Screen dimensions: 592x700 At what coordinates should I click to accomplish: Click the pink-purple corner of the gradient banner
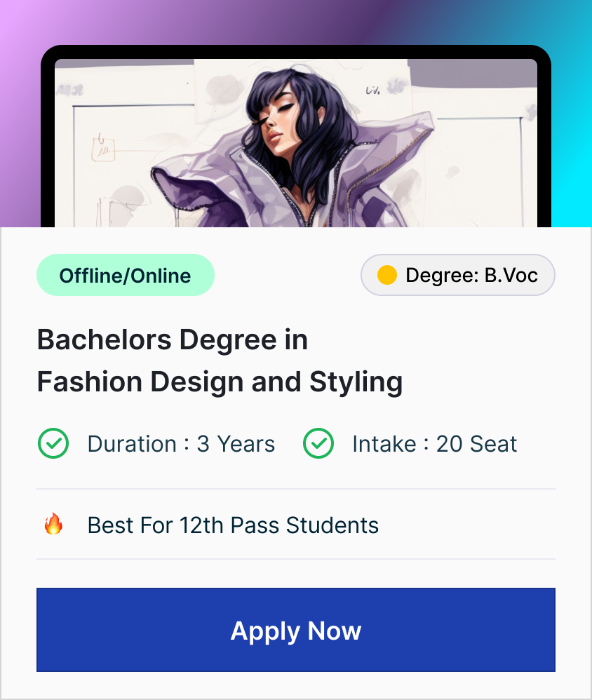[18, 28]
